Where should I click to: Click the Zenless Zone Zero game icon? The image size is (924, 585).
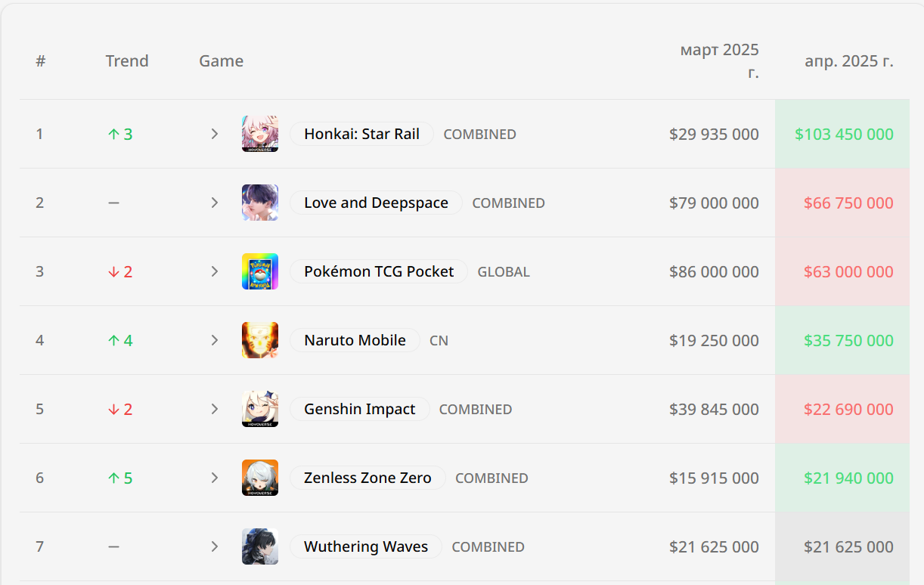coord(260,478)
